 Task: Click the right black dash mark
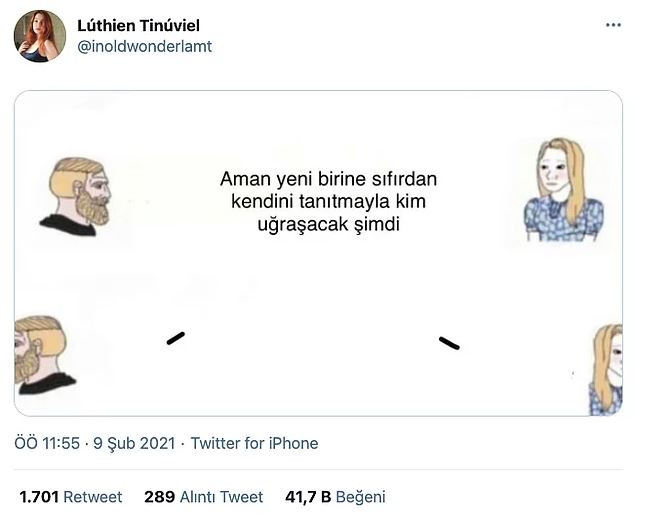[449, 343]
